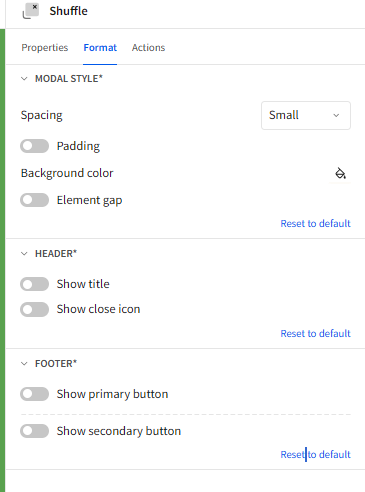
Task: Click the Shuffle title text
Action: tap(68, 11)
